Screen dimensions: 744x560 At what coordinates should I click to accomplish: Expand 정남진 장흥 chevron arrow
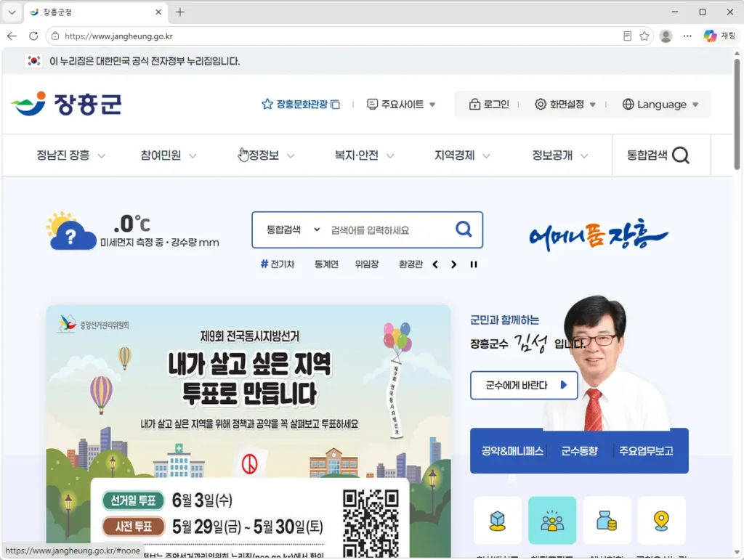(x=101, y=156)
